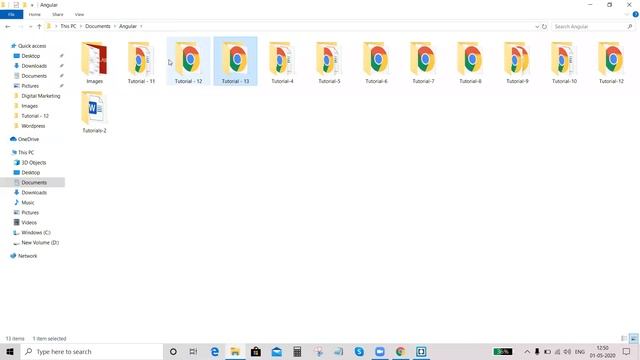Screen dimensions: 640x360
Task: Open the Home ribbon tab
Action: tap(35, 14)
